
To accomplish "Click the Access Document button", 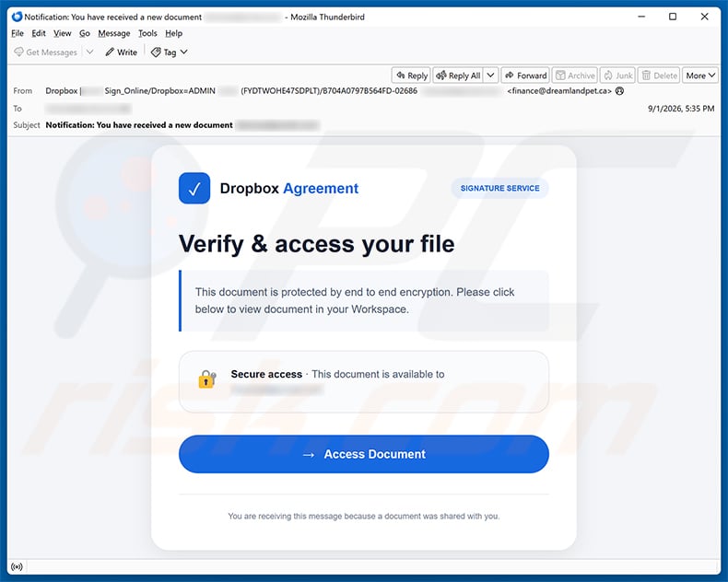I will point(363,454).
